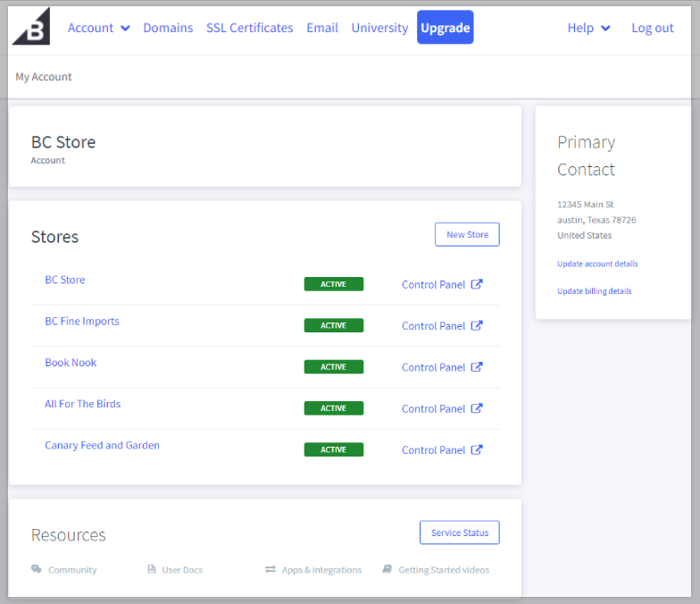Click the United States address text
Viewport: 700px width, 604px height.
pos(584,235)
